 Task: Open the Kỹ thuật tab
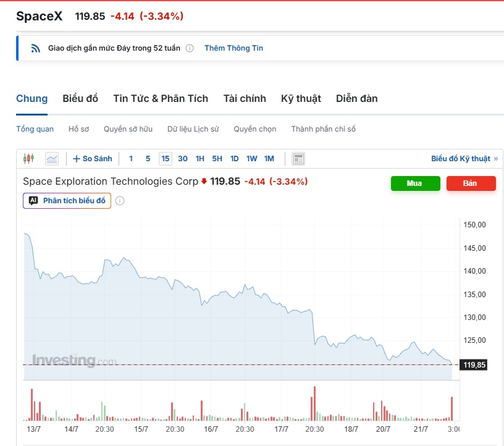301,98
